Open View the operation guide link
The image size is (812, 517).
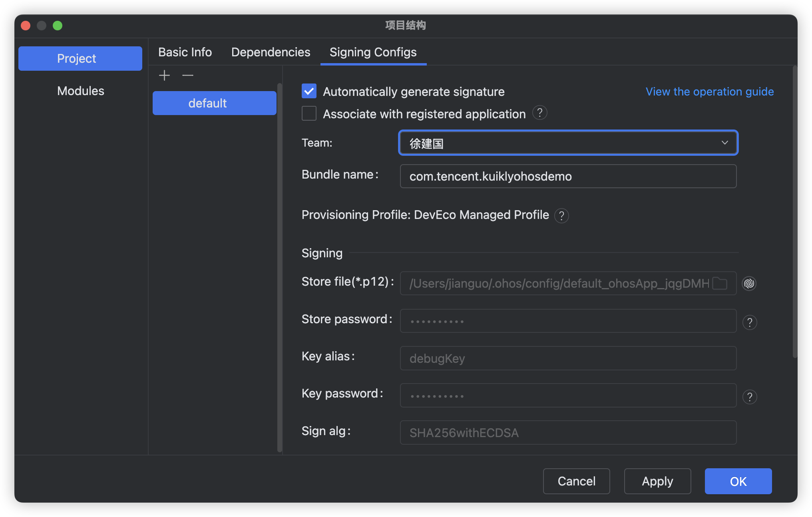point(709,91)
